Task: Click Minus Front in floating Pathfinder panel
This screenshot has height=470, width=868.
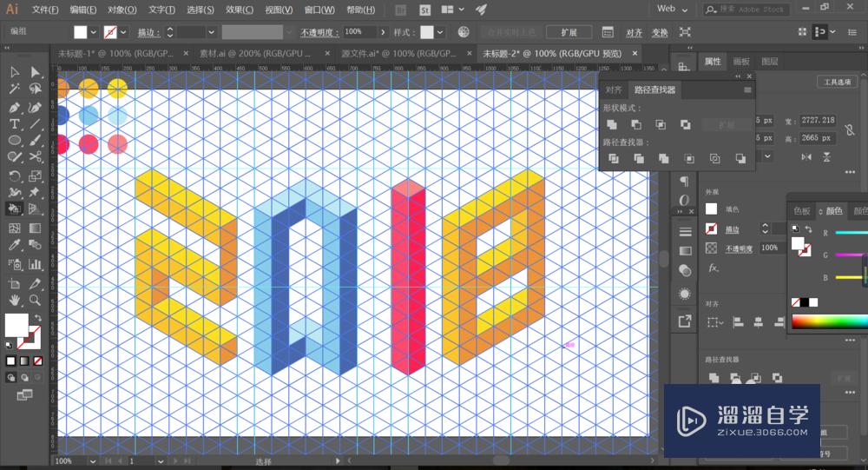Action: [x=636, y=125]
